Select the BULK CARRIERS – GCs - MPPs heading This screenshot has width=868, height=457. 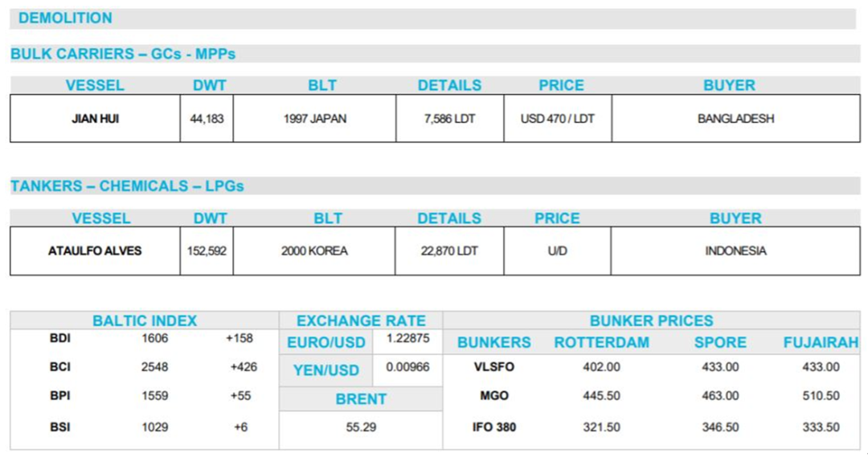122,54
